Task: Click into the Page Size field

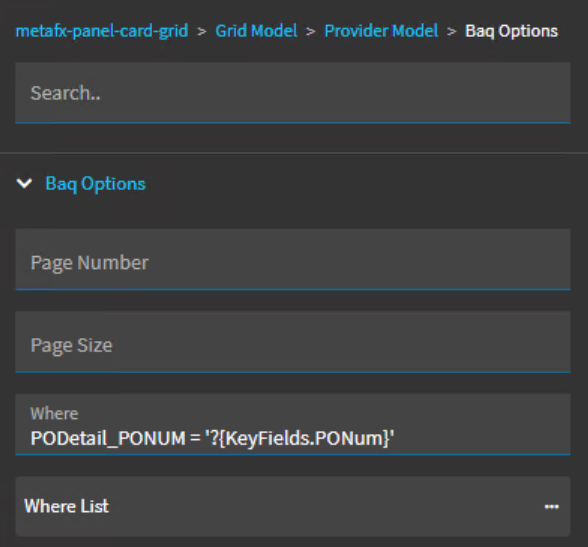Action: (293, 342)
